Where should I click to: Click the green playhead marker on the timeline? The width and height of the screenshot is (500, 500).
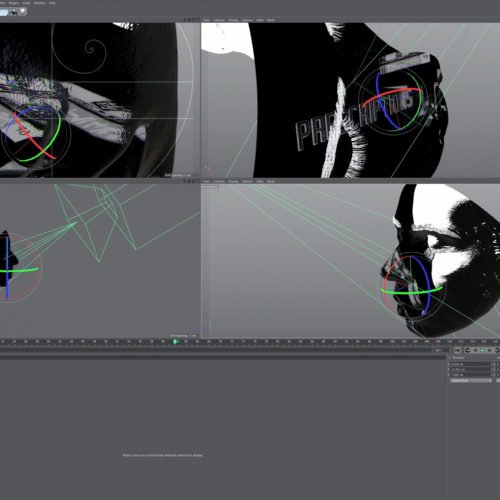tap(175, 342)
